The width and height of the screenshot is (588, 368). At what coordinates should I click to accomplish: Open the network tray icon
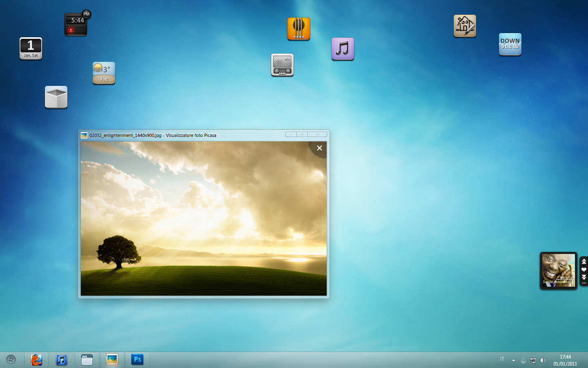pos(533,360)
